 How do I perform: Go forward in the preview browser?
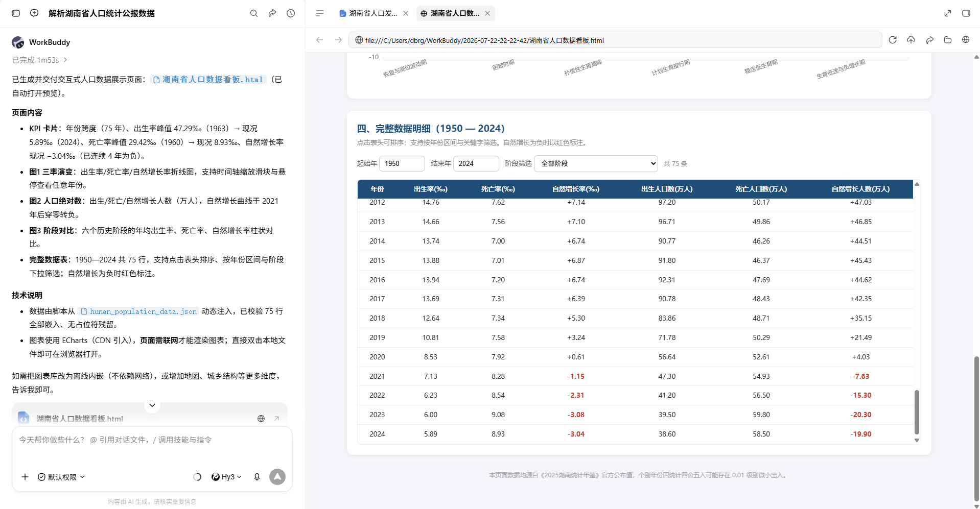tap(338, 40)
